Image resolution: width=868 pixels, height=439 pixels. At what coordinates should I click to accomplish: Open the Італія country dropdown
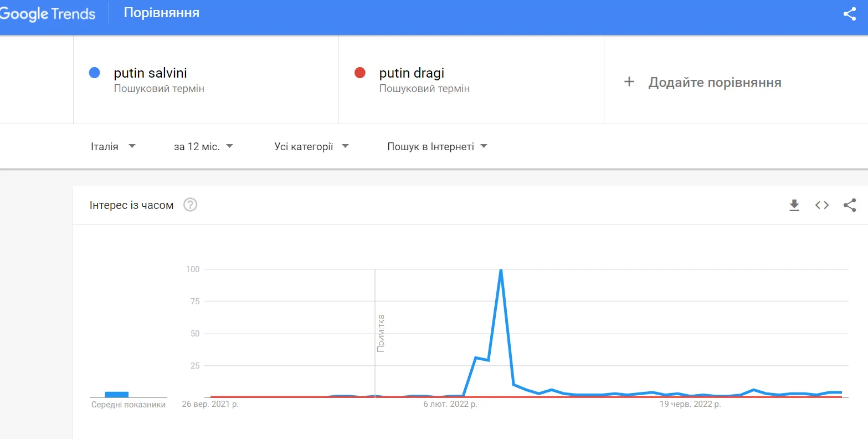(x=113, y=147)
